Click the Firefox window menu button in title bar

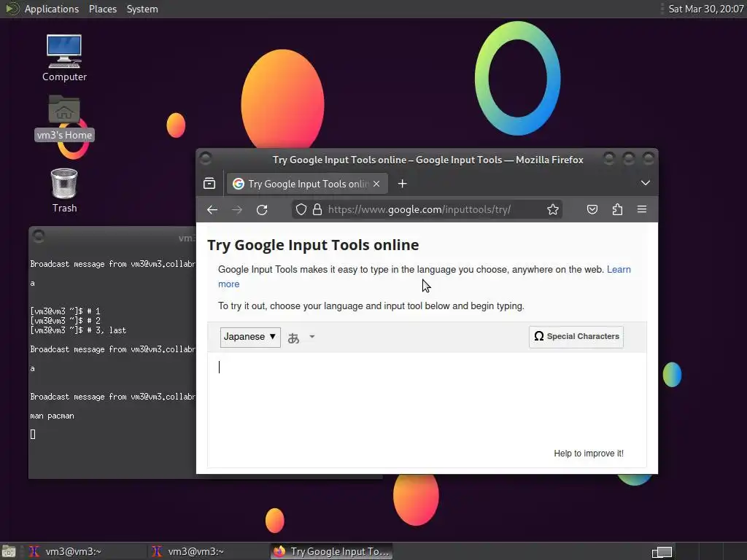[205, 158]
